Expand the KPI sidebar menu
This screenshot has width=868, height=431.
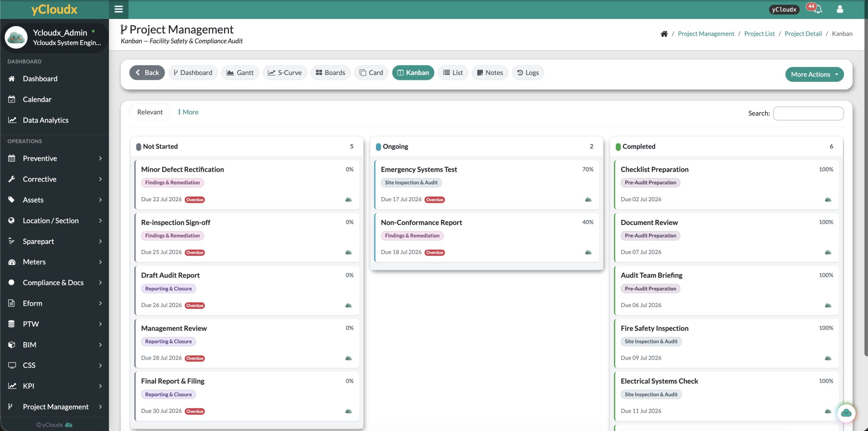[54, 386]
